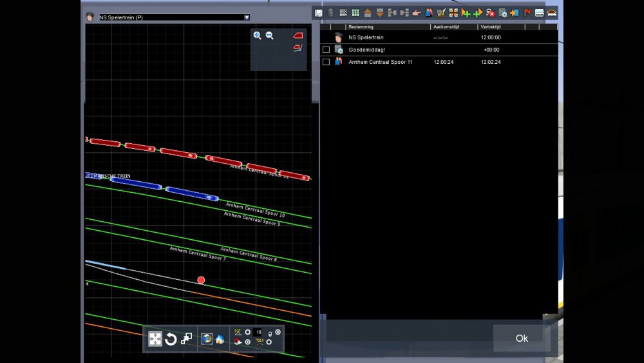
Task: Click the circular reset rotation arrow icon
Action: [171, 339]
